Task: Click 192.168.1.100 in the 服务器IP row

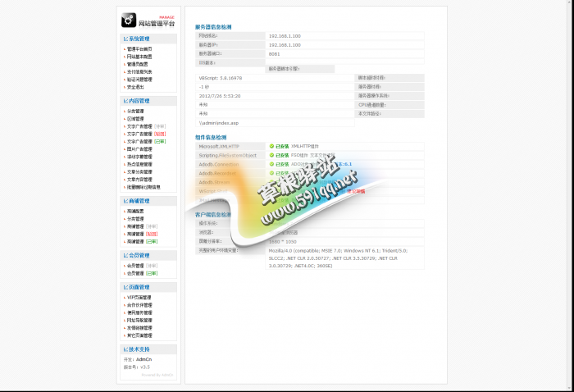Action: pos(285,45)
